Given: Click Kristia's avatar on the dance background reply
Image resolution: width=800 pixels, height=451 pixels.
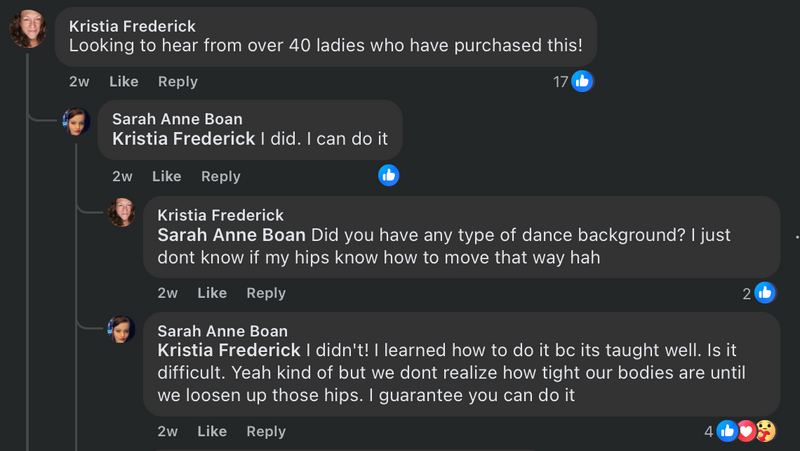Looking at the screenshot, I should click(x=122, y=212).
